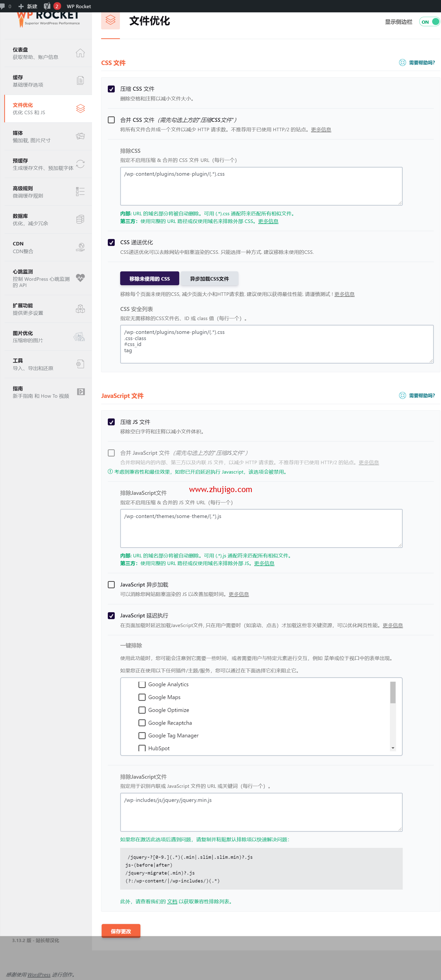Open 更多信息 link under JavaScript 异步加载
The height and width of the screenshot is (980, 441).
pyautogui.click(x=239, y=594)
